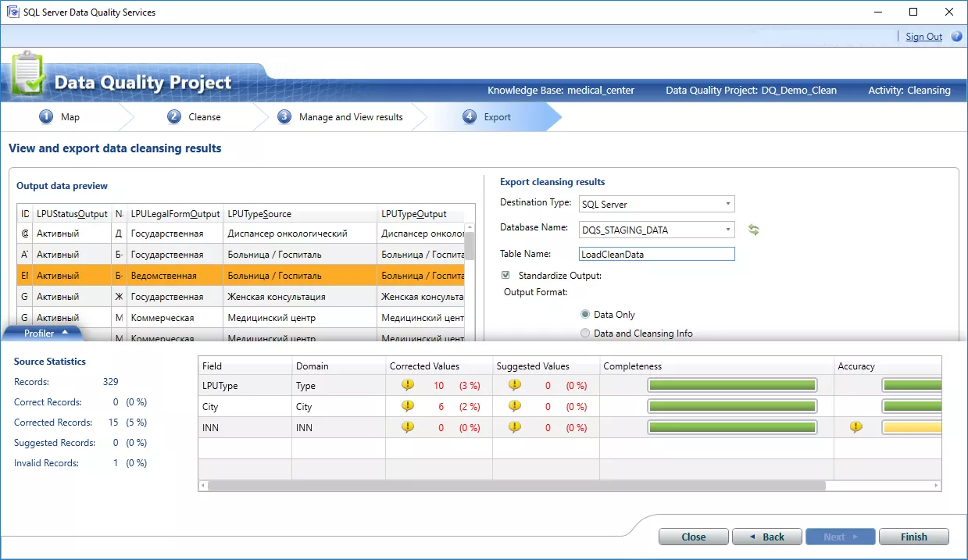Click the refresh database list icon
This screenshot has height=560, width=968.
[x=753, y=230]
